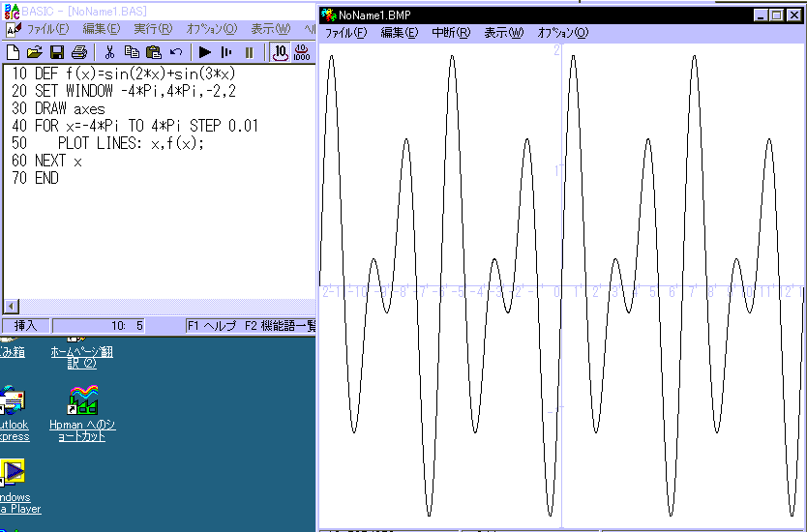The width and height of the screenshot is (807, 532).
Task: Open 中断(R) menu in graph window
Action: [x=451, y=33]
